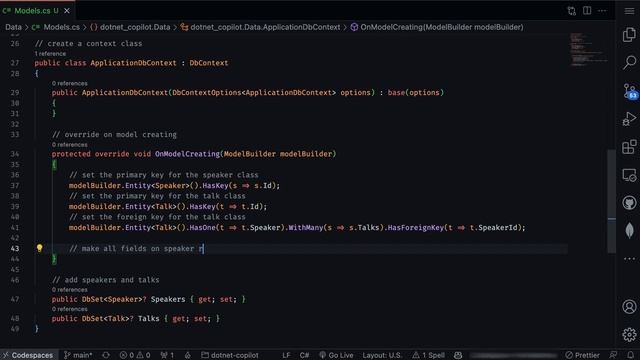The height and width of the screenshot is (360, 640).
Task: Open the hamburger application menu
Action: tap(629, 11)
